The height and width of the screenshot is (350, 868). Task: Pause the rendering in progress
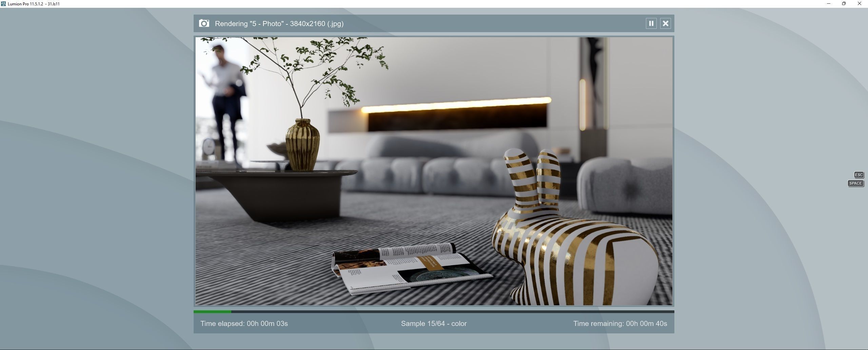pos(651,23)
